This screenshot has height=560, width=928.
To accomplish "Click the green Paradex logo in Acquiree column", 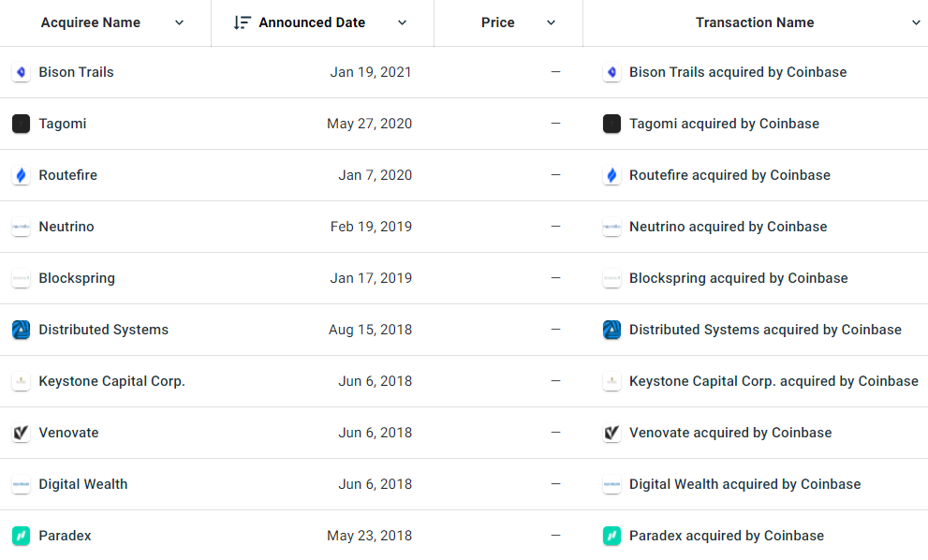I will point(21,536).
